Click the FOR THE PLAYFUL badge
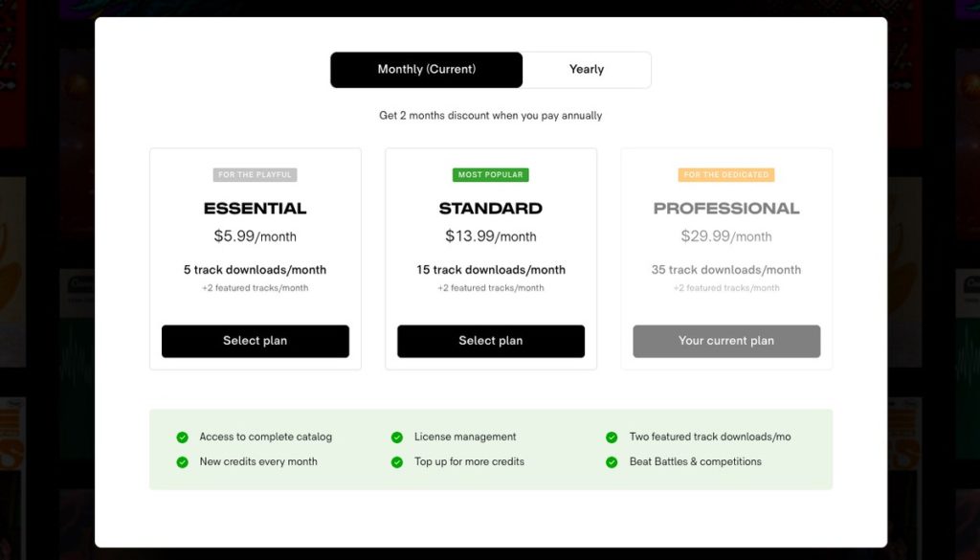 255,175
